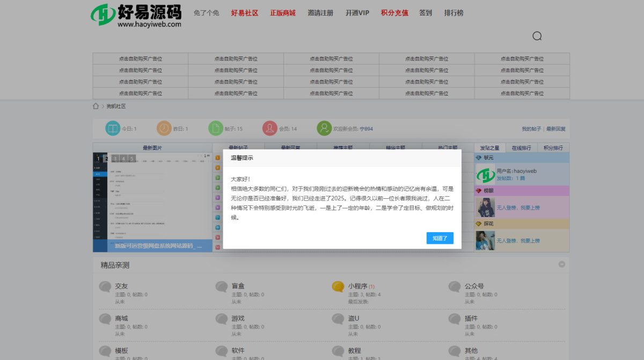Viewport: 644px width, 360px height.
Task: Select slideshow page 1 indicator
Action: [98, 159]
